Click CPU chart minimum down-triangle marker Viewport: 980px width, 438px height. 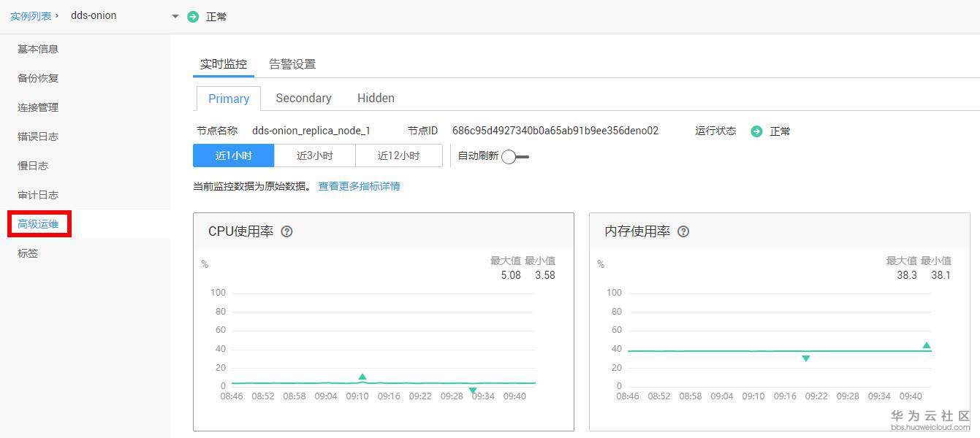tap(473, 391)
